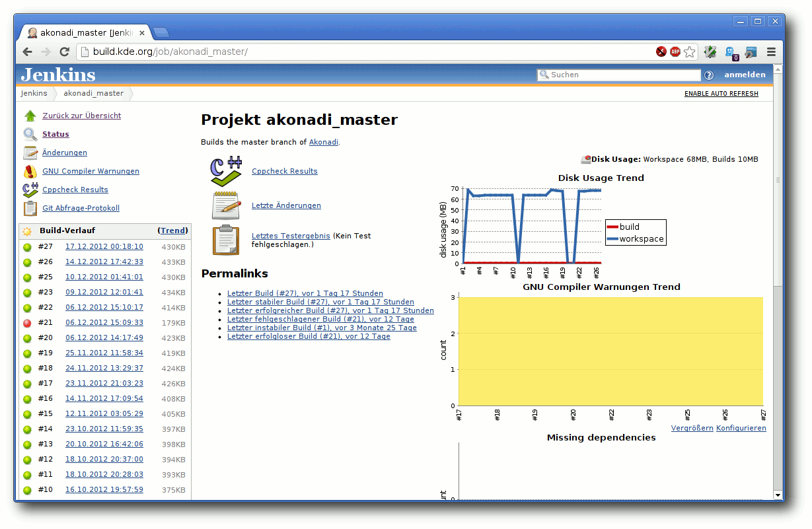This screenshot has height=529, width=812.
Task: Click Jenkins breadcrumb item
Action: point(34,93)
